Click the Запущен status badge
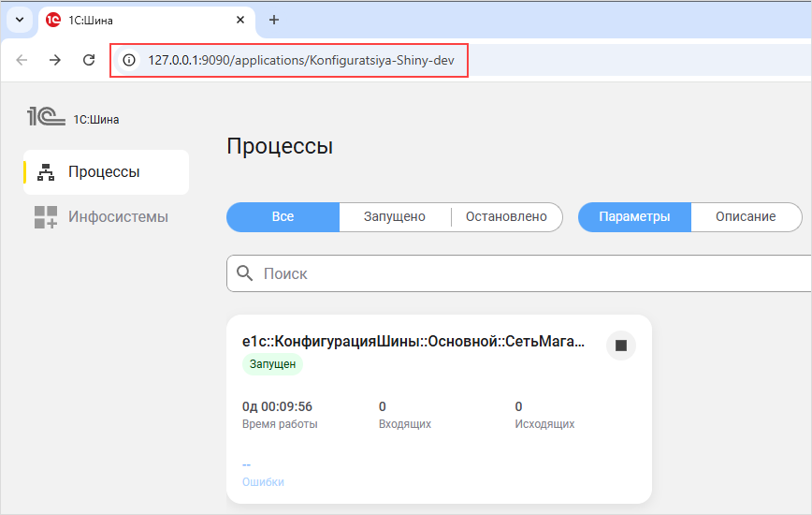812x515 pixels. [x=272, y=364]
